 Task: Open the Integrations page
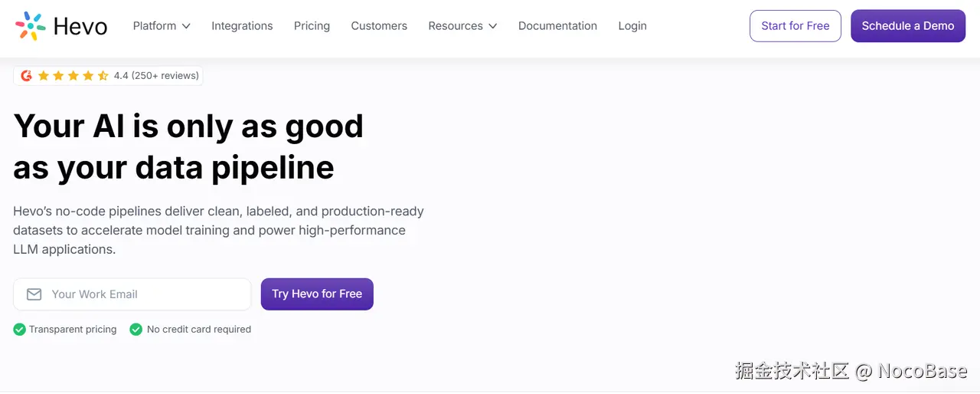tap(242, 26)
